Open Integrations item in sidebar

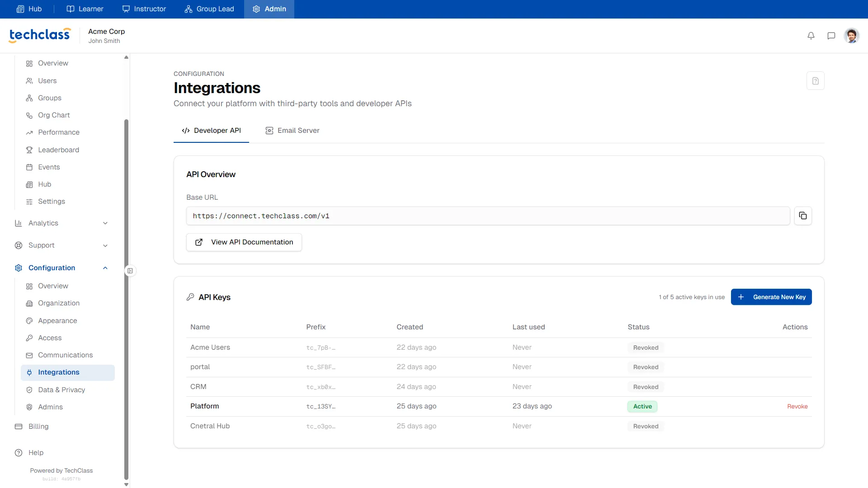(68, 372)
